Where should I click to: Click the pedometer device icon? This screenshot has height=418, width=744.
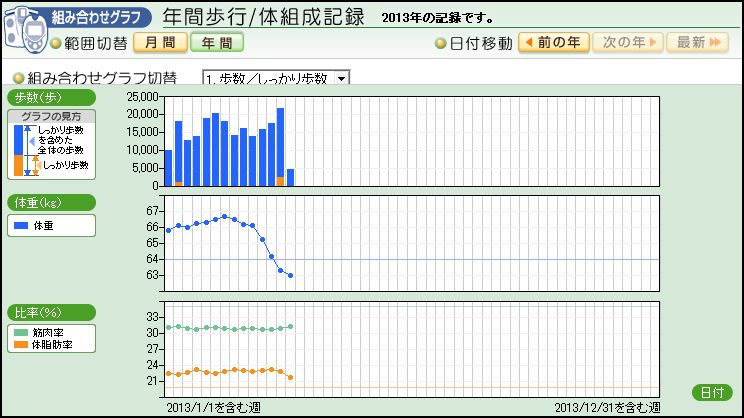[22, 29]
